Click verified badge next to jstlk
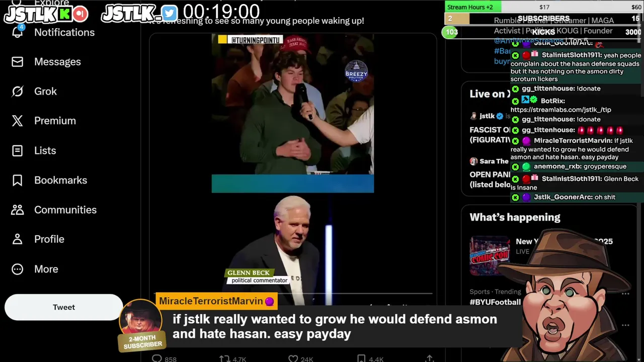The width and height of the screenshot is (644, 362). (500, 116)
